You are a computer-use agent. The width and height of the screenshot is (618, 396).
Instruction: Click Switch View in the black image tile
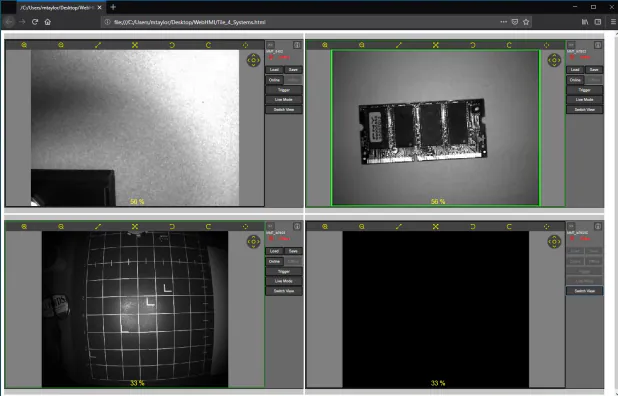584,291
